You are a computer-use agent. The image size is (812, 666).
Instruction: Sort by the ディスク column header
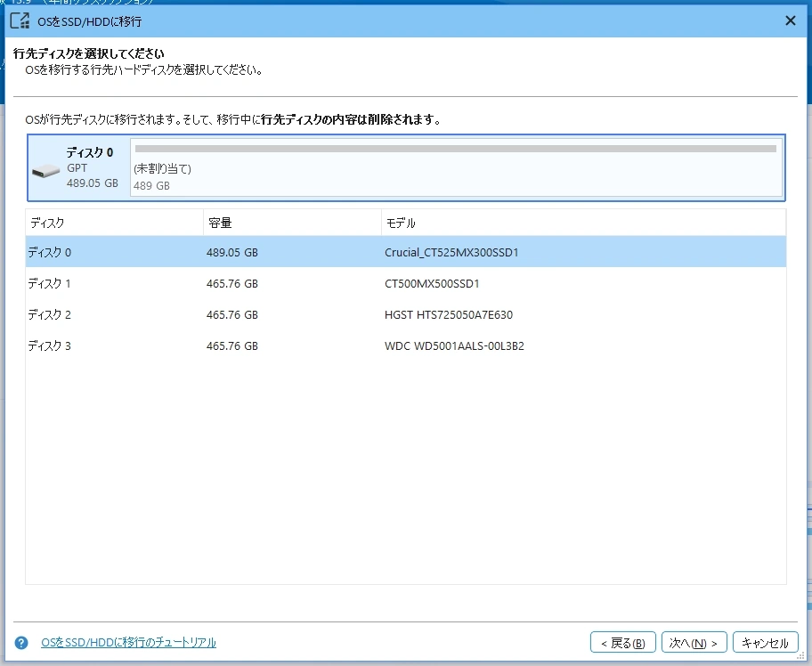[x=115, y=223]
